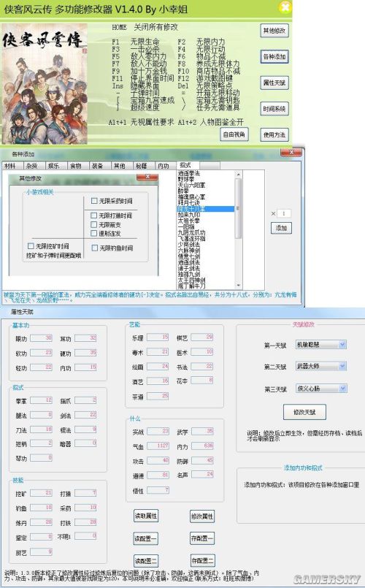The width and height of the screenshot is (365, 588).
Task: Select 逍遥掌法 in the list
Action: 188,173
